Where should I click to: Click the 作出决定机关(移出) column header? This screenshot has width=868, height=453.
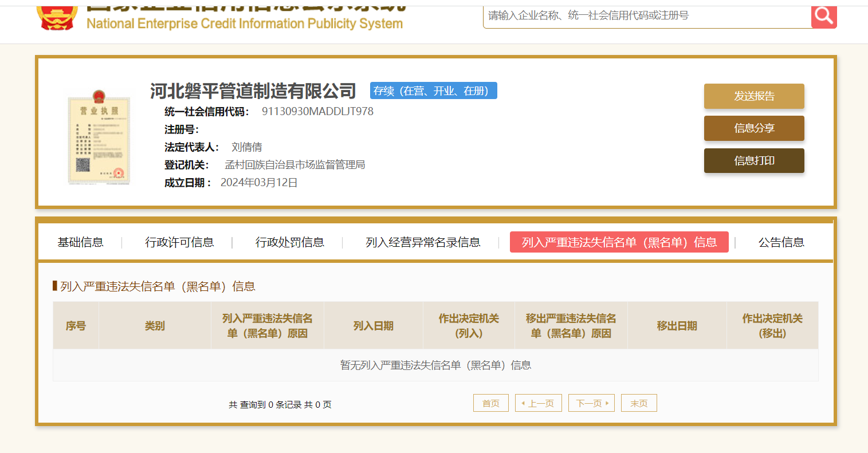(772, 326)
